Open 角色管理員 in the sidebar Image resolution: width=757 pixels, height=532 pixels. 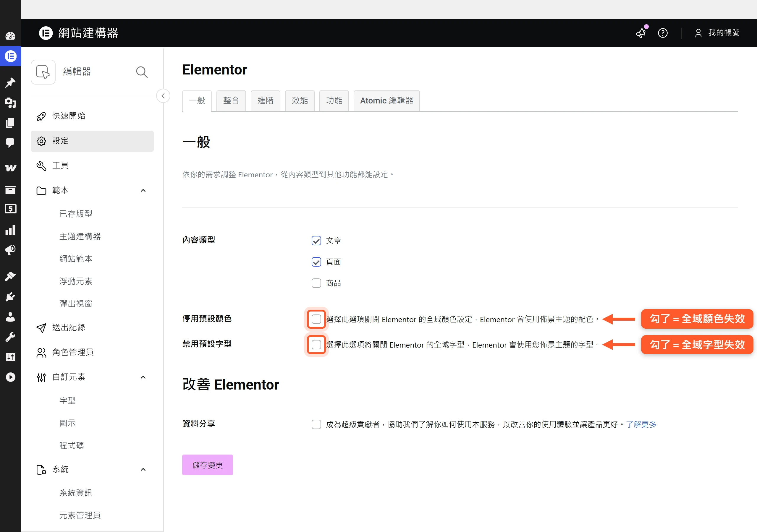pos(92,352)
